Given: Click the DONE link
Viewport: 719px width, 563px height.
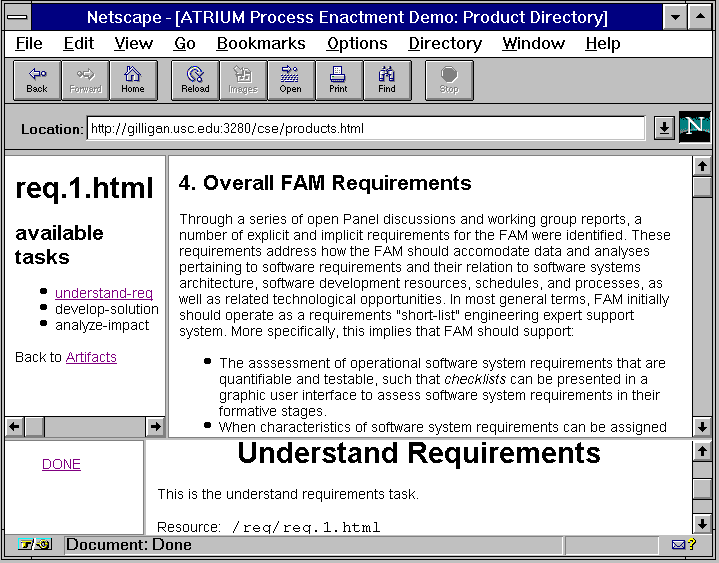Looking at the screenshot, I should point(61,464).
